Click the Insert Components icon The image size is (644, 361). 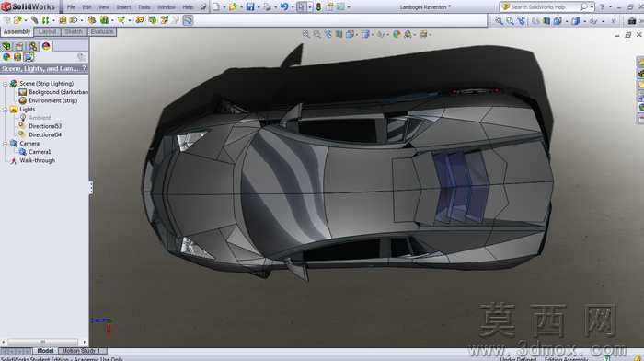coord(17,20)
